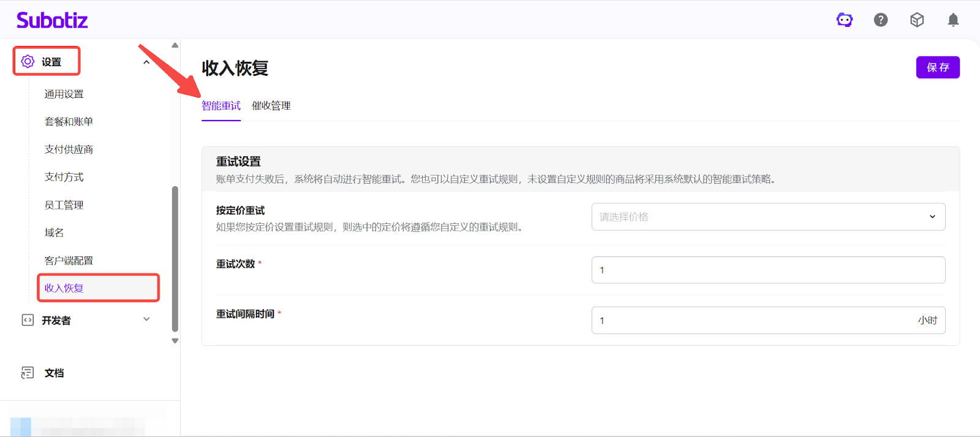Go to 支付供应商 settings page
This screenshot has height=437, width=980.
[69, 149]
